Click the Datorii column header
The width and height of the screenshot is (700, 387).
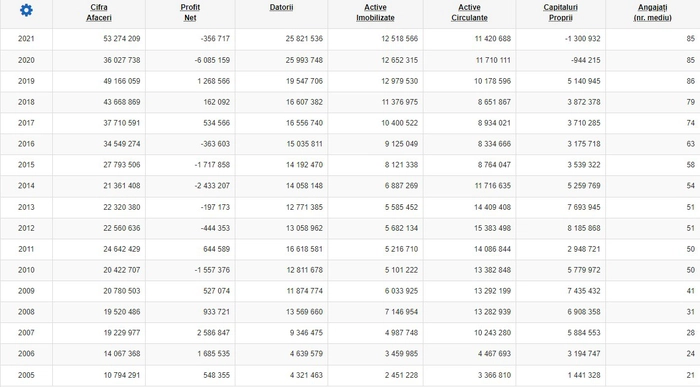coord(281,8)
